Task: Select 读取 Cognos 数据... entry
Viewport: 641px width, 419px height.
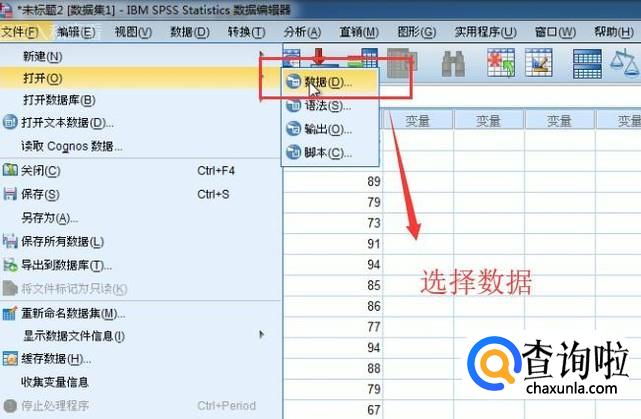Action: pos(141,146)
